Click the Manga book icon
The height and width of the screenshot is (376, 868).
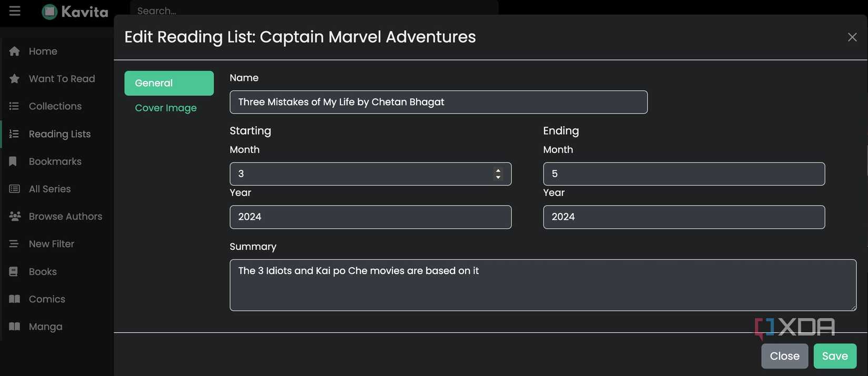[x=15, y=327]
